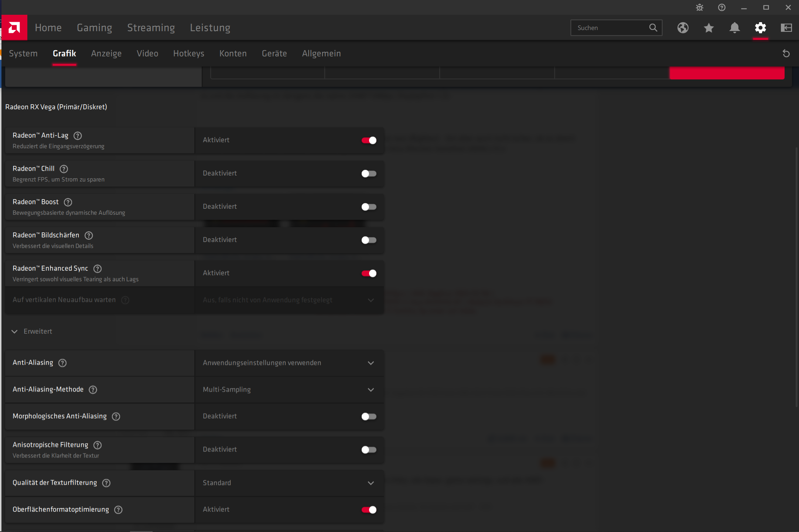Open the bug report tool icon
Image resolution: width=799 pixels, height=532 pixels.
(699, 7)
